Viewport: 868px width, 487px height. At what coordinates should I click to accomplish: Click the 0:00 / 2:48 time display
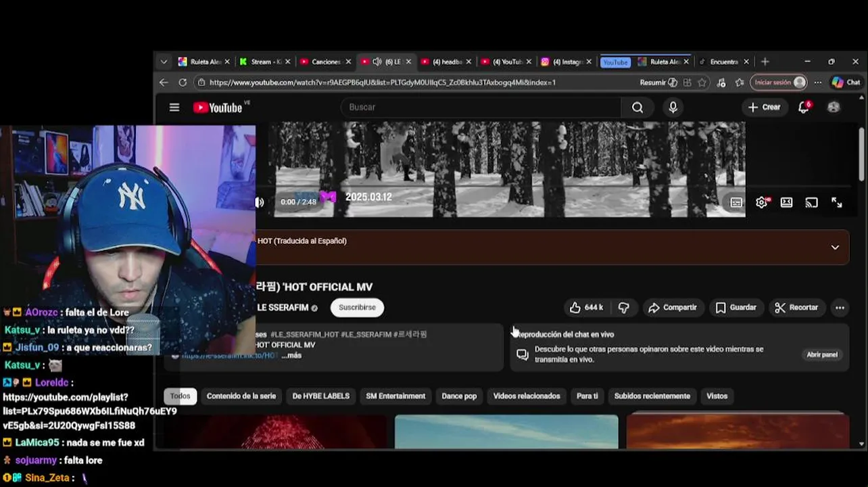pyautogui.click(x=298, y=202)
